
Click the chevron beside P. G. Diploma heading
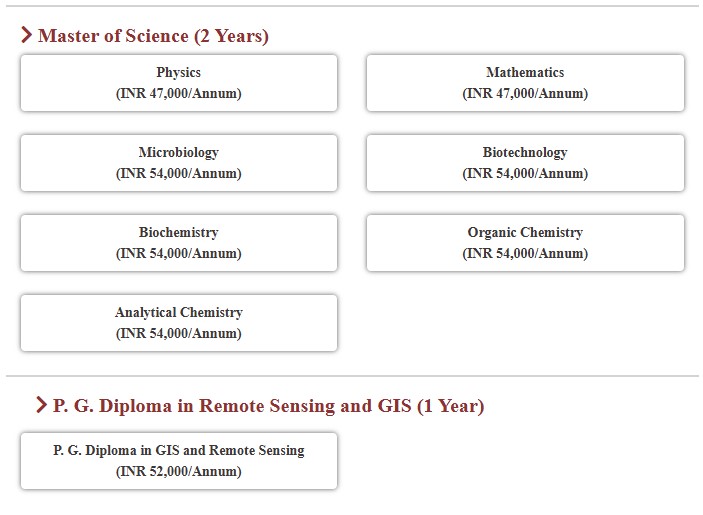(42, 406)
